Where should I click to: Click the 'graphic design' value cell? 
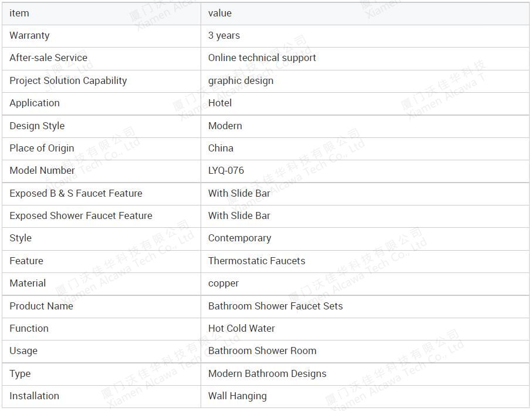[x=240, y=81]
